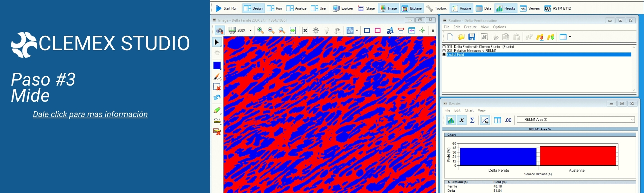Switch to the User layout
The height and width of the screenshot is (193, 644).
319,8
